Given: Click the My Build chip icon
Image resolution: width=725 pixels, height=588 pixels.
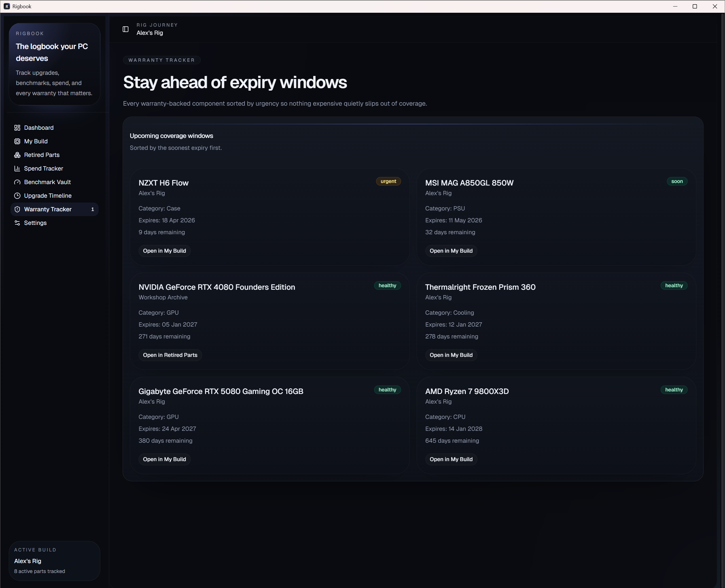Looking at the screenshot, I should 17,141.
